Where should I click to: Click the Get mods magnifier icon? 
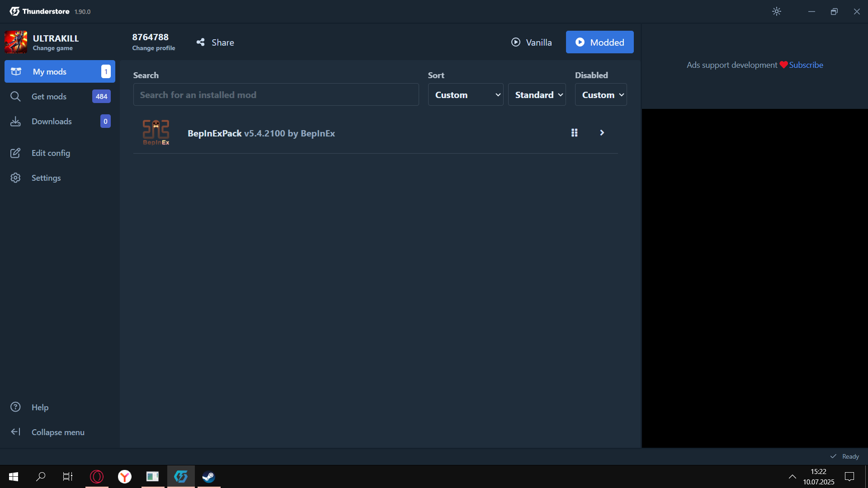(x=15, y=96)
